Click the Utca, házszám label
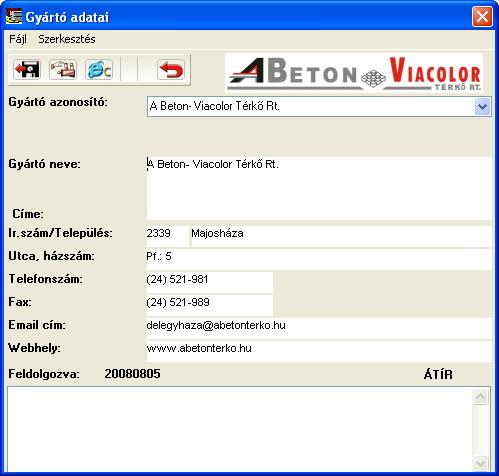The height and width of the screenshot is (476, 499). 51,256
